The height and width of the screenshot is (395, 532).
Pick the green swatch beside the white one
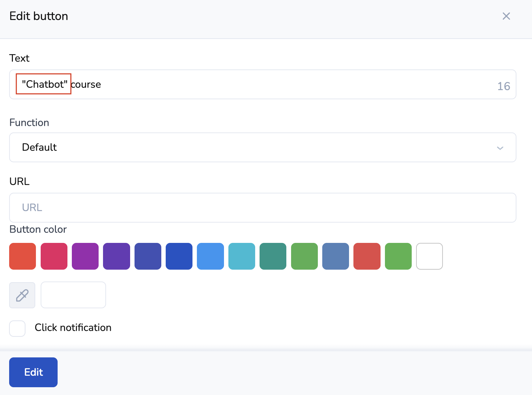point(398,256)
